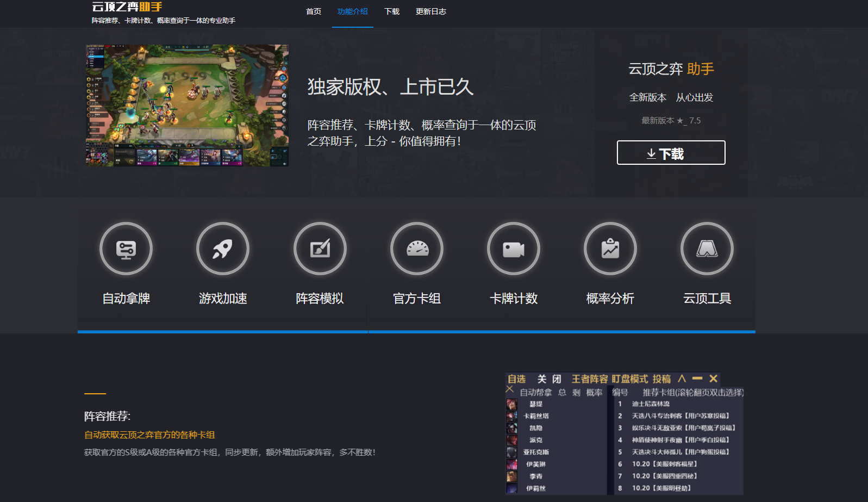Click the orange 自动获取云顶之弈官方的各种卡组 link
This screenshot has height=502, width=868.
tap(149, 435)
